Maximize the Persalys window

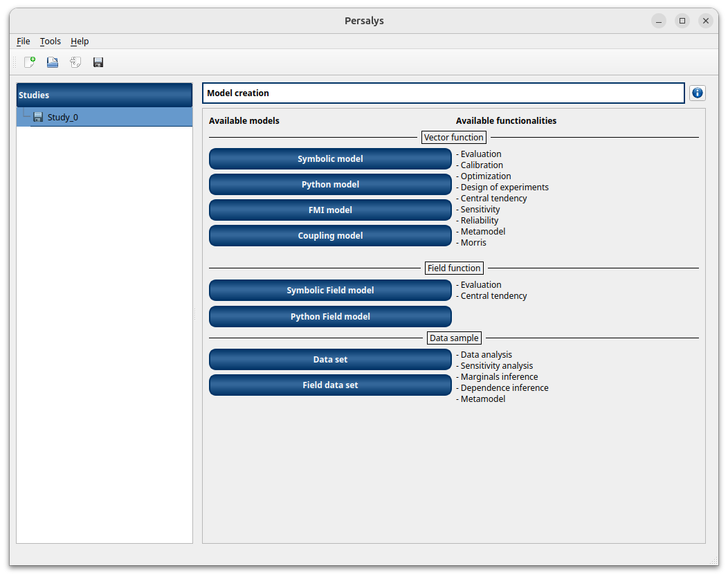coord(682,21)
